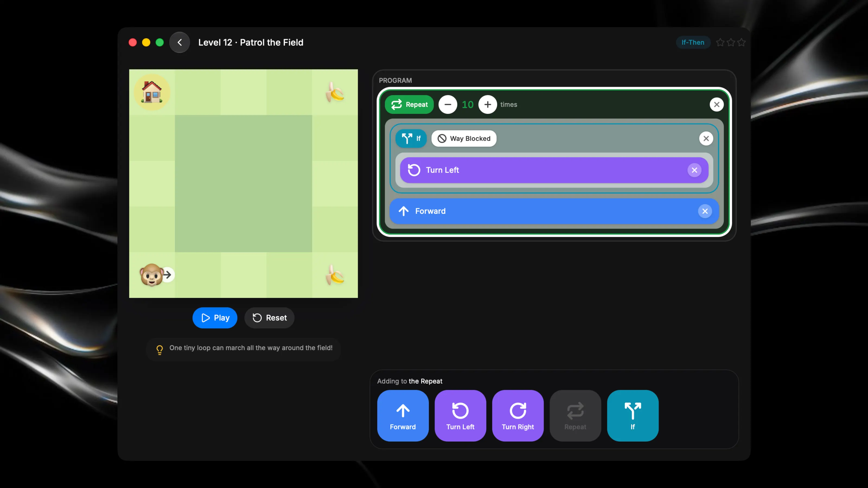Reset the level

270,317
